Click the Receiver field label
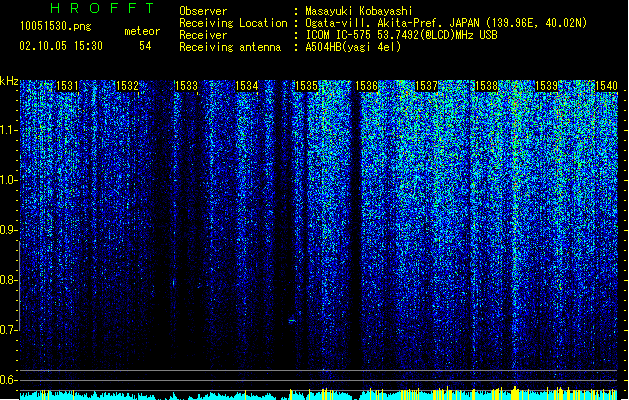 [203, 35]
